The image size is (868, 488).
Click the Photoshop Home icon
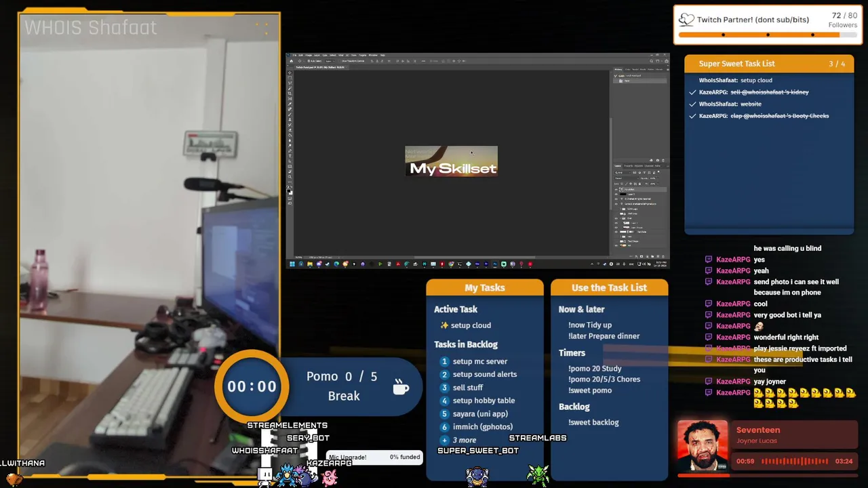pos(291,61)
